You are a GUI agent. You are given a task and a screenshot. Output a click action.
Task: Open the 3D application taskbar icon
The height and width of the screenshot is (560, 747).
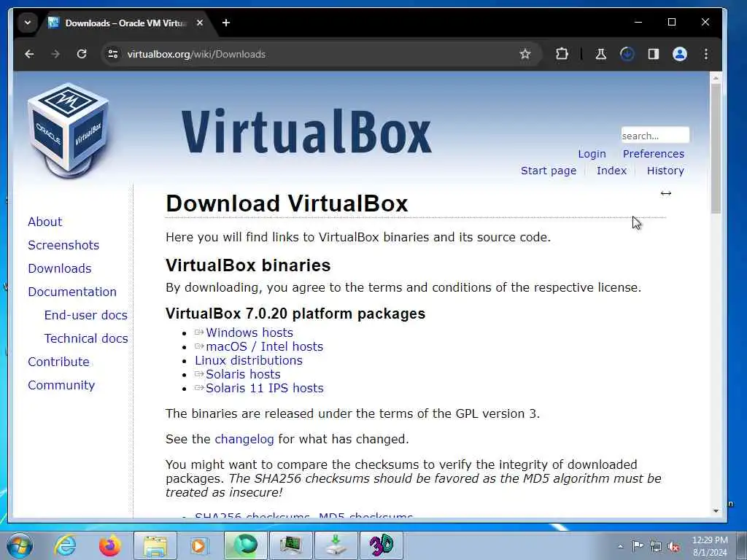(x=381, y=545)
